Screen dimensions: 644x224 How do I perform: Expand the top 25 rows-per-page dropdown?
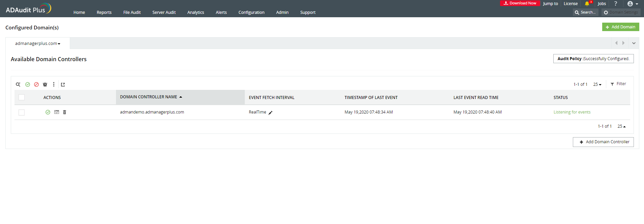(x=597, y=84)
